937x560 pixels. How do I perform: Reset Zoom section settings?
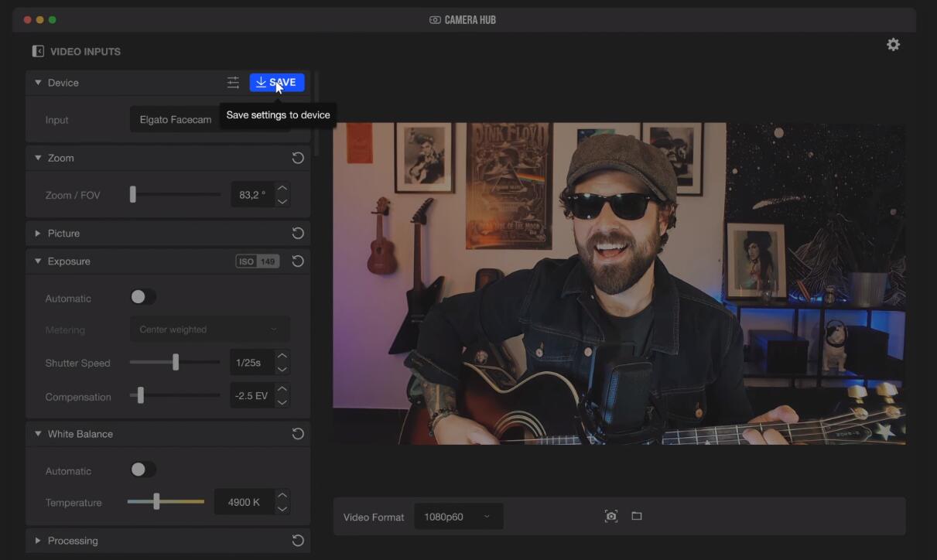coord(297,158)
